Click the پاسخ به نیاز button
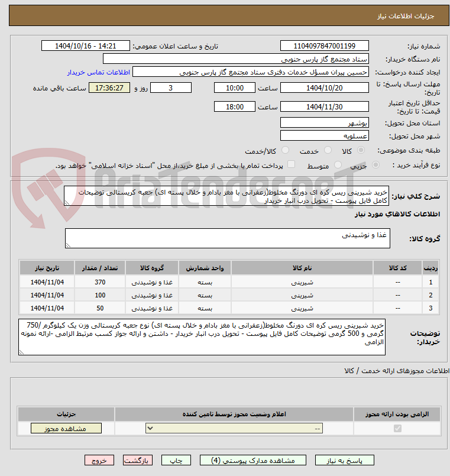Image resolution: width=450 pixels, height=476 pixels. 345,460
